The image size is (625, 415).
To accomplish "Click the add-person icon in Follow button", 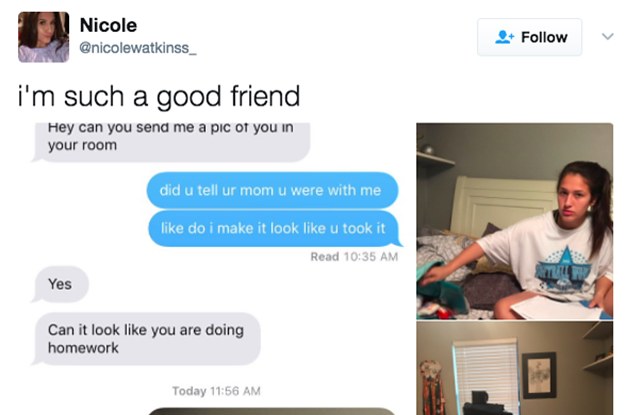I will [x=504, y=37].
